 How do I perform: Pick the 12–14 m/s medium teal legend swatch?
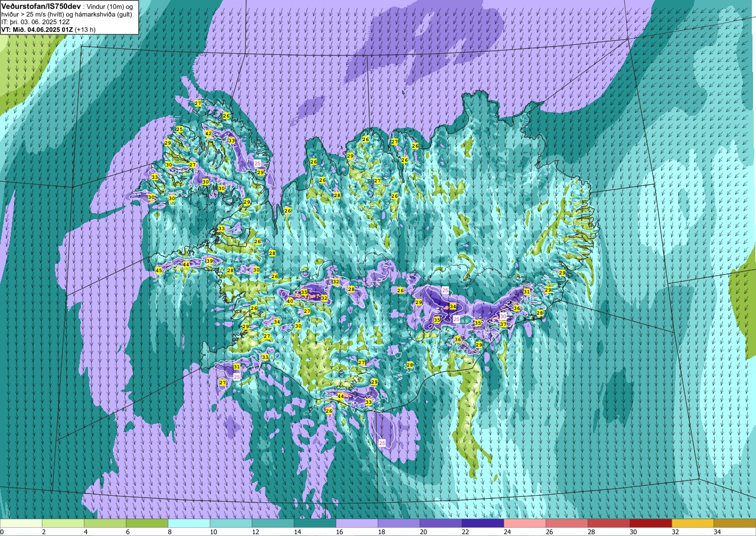pos(273,523)
